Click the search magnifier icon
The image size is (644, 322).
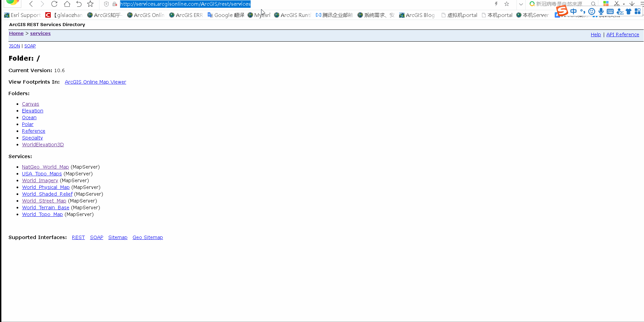click(x=593, y=4)
